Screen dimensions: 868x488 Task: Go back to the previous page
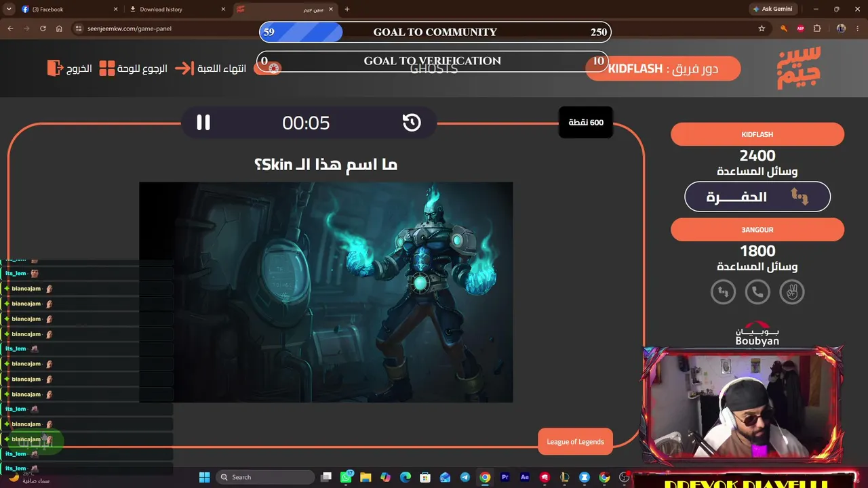[10, 28]
